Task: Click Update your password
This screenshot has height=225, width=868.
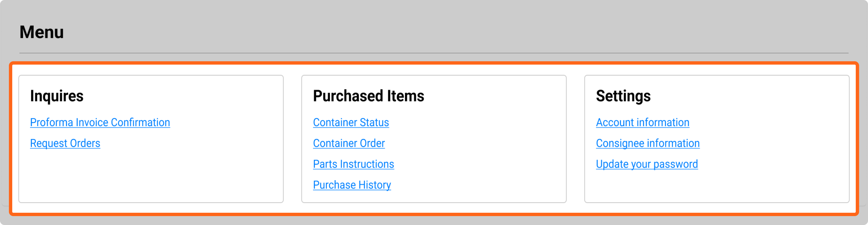Action: point(647,164)
